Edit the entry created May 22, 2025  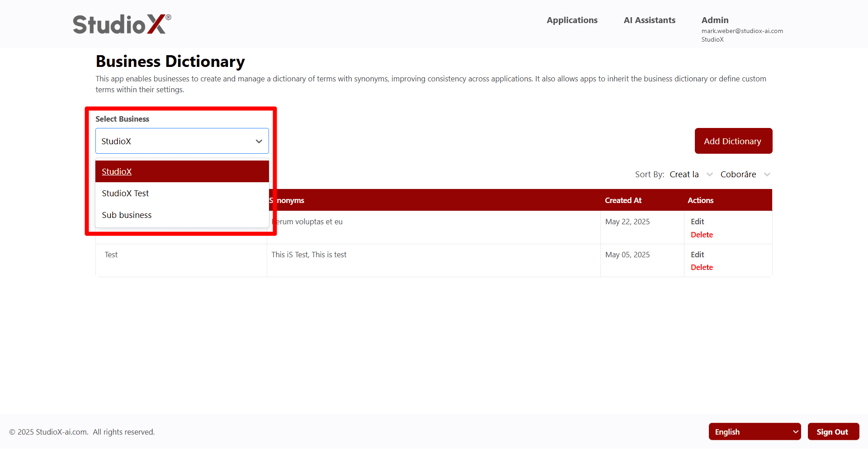(x=697, y=222)
